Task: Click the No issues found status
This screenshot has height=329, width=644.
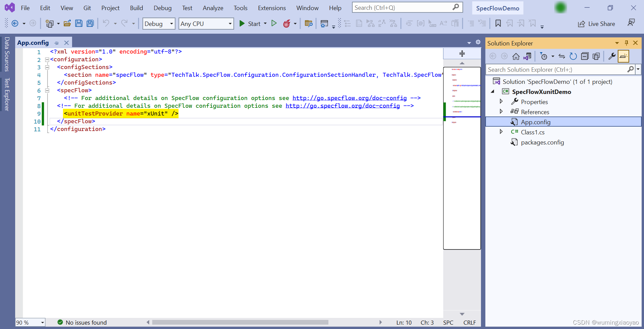Action: coord(82,323)
